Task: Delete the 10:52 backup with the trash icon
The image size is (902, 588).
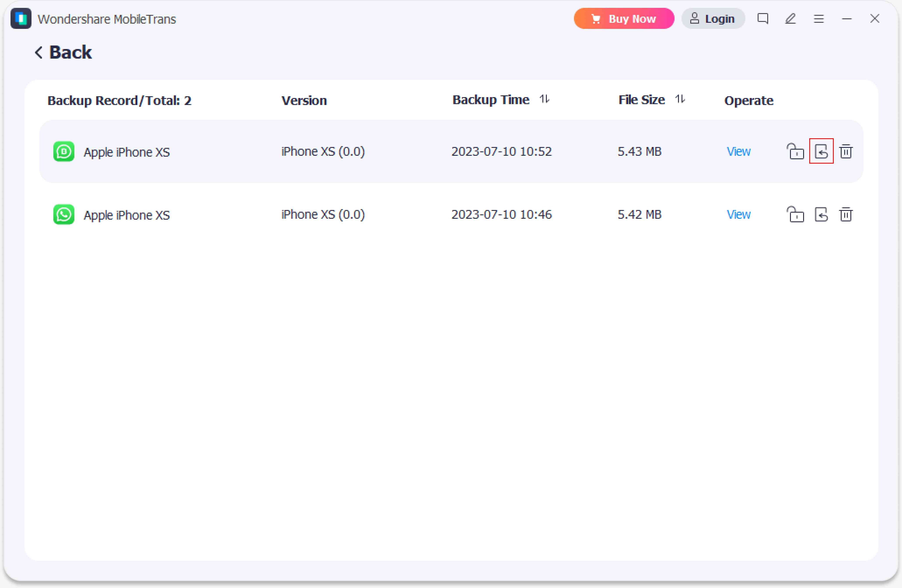Action: point(846,151)
